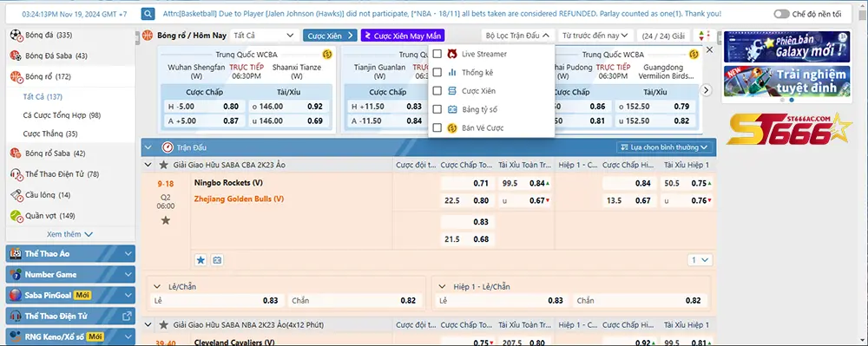Click the (24 / 24) Giải button

(662, 36)
